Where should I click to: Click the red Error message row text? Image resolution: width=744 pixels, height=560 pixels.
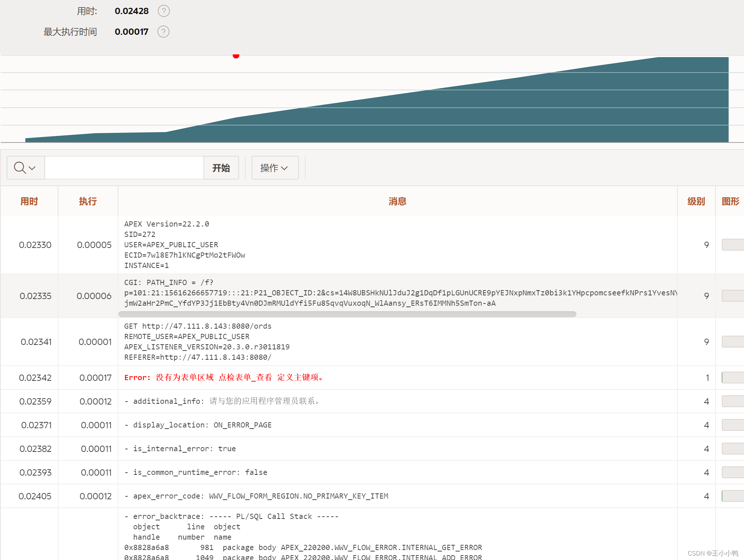[x=225, y=378]
